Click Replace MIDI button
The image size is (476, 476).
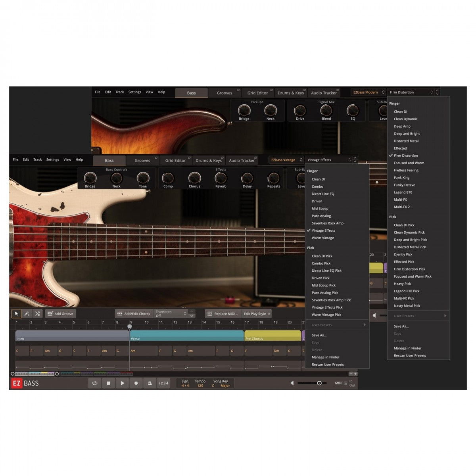click(223, 313)
